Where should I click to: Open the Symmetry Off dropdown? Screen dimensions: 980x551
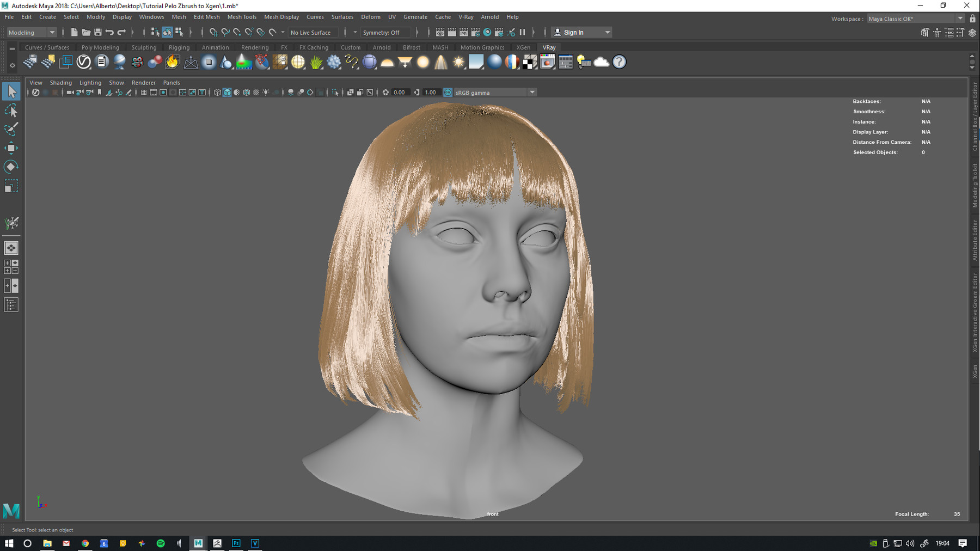pyautogui.click(x=387, y=33)
